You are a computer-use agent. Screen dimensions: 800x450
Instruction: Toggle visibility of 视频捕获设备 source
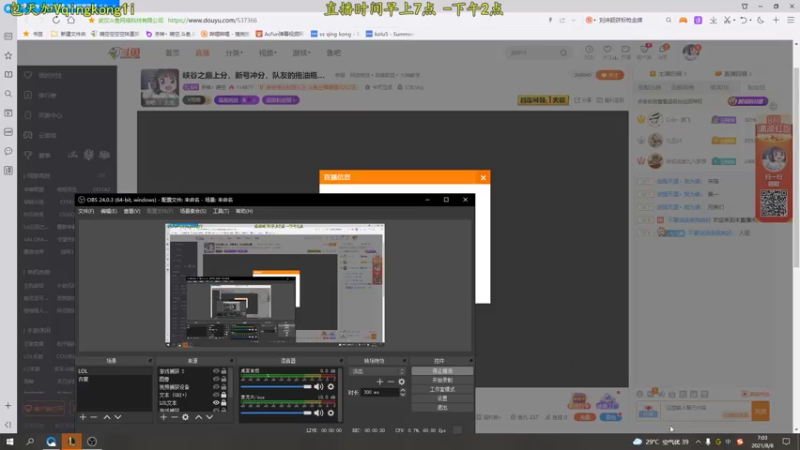tap(216, 387)
